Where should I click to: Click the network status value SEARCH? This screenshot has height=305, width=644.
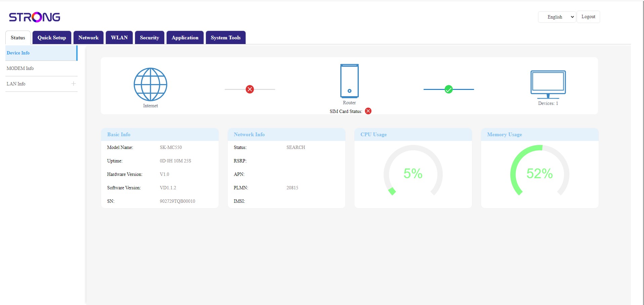[296, 147]
